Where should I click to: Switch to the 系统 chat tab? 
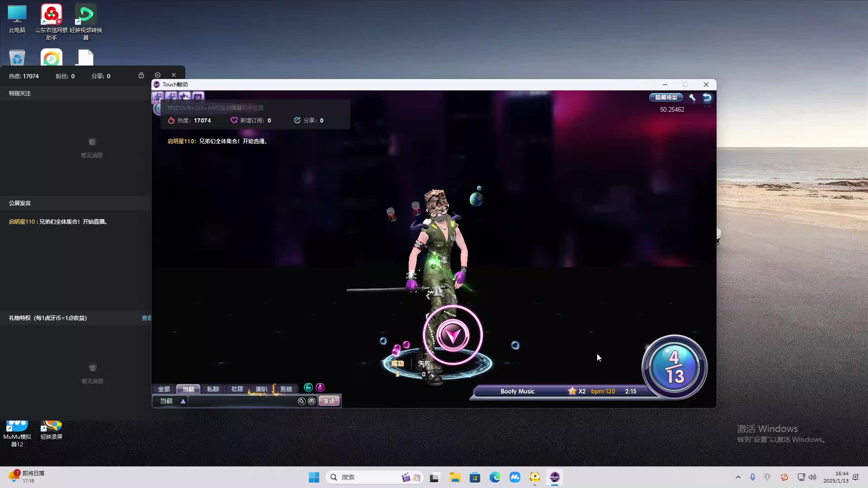click(286, 389)
